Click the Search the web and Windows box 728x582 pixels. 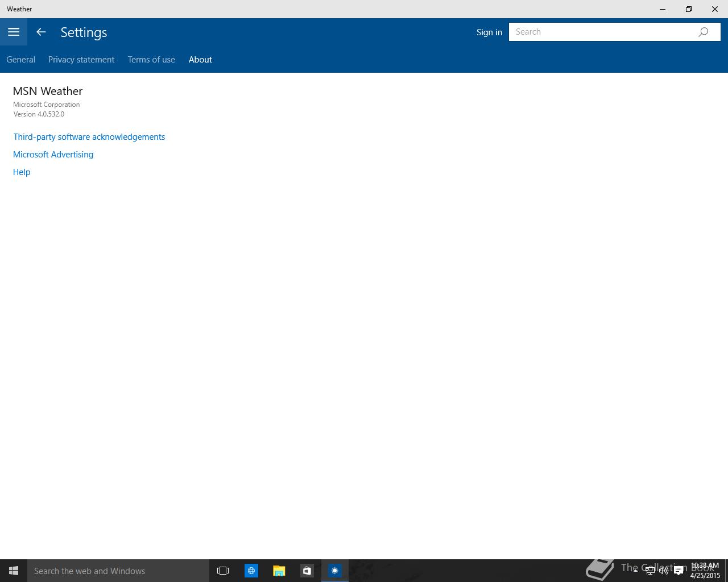point(118,571)
